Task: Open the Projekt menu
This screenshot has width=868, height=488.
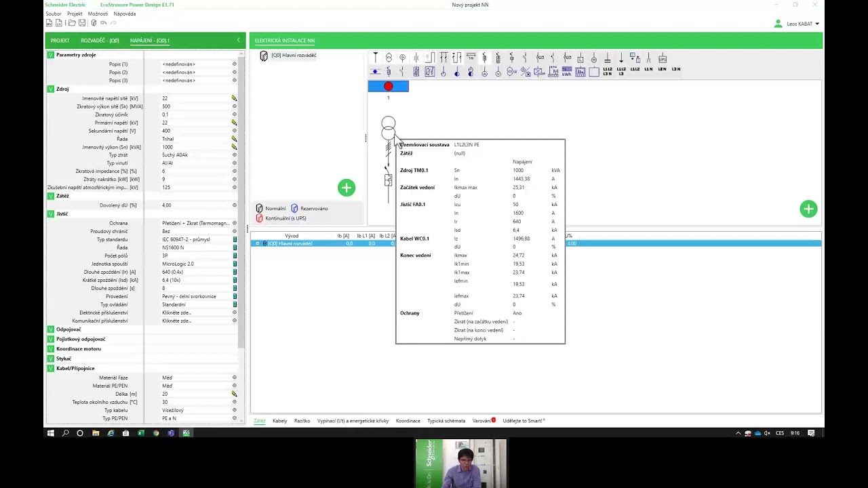Action: 75,14
